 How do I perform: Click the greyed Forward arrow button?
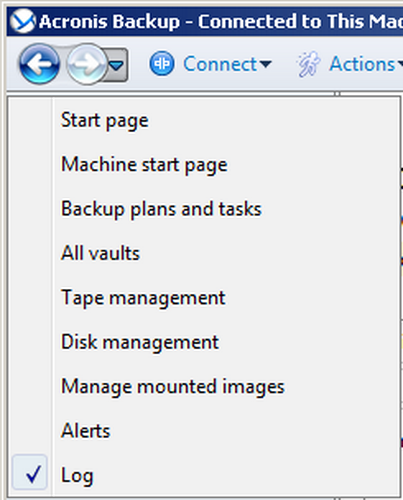coord(87,64)
